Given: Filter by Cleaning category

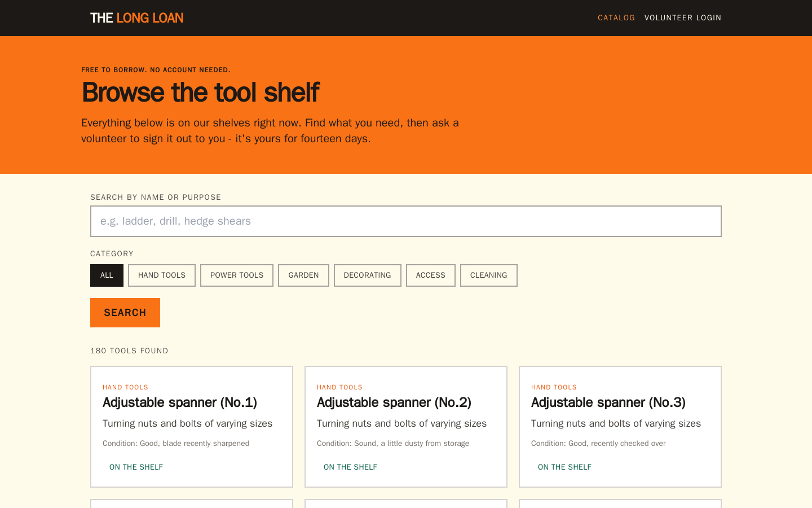Looking at the screenshot, I should (x=489, y=275).
